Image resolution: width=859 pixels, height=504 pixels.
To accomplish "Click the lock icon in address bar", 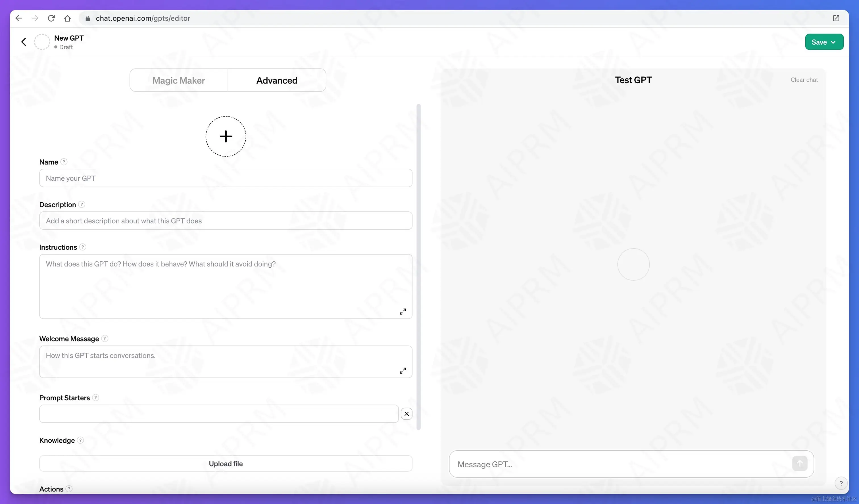I will point(87,18).
